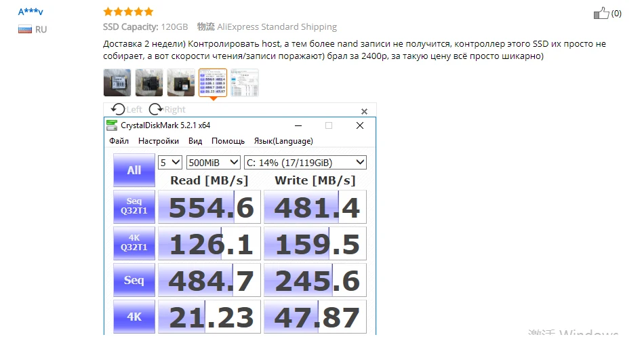644x339 pixels.
Task: Open the Вид menu
Action: tap(195, 141)
